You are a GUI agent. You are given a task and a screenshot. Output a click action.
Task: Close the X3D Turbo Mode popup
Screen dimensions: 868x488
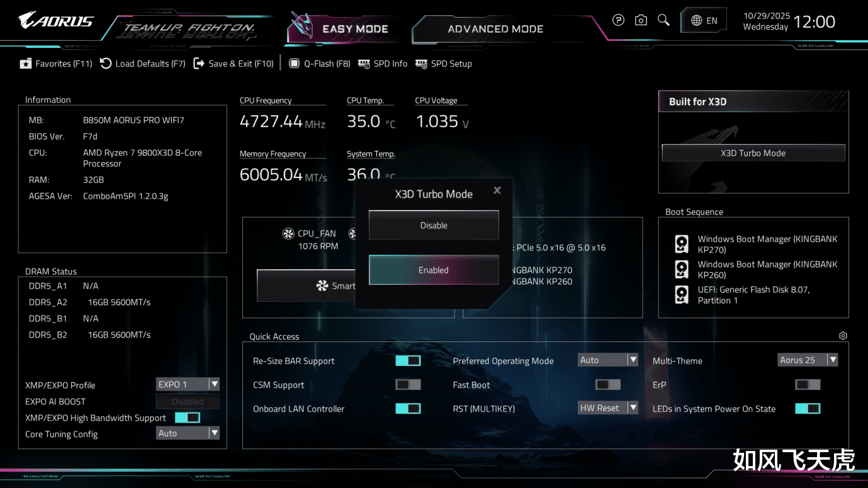497,190
